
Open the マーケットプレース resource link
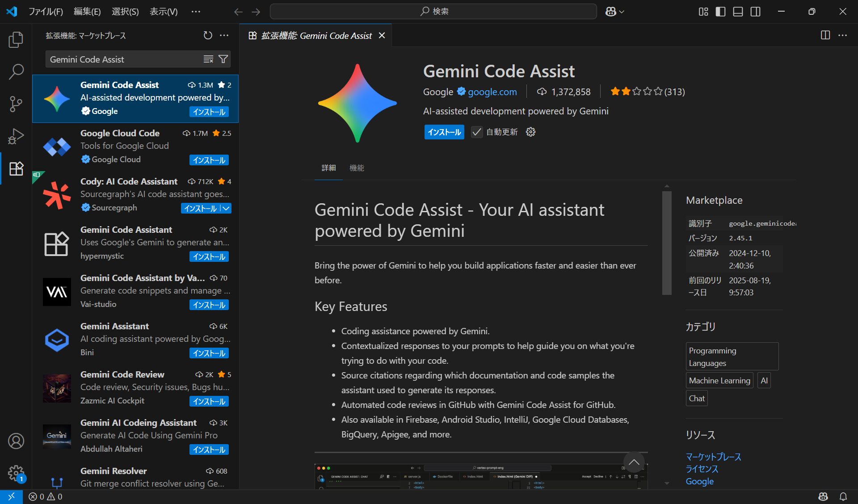click(x=713, y=457)
